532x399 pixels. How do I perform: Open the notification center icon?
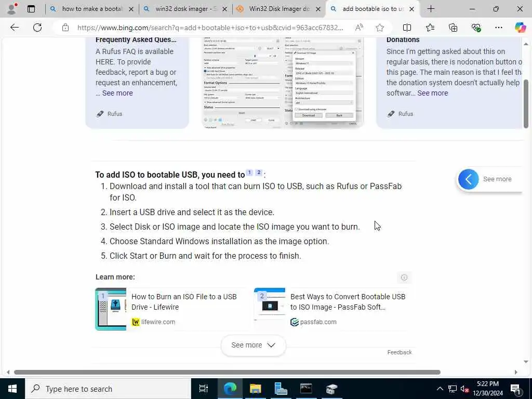click(x=516, y=389)
